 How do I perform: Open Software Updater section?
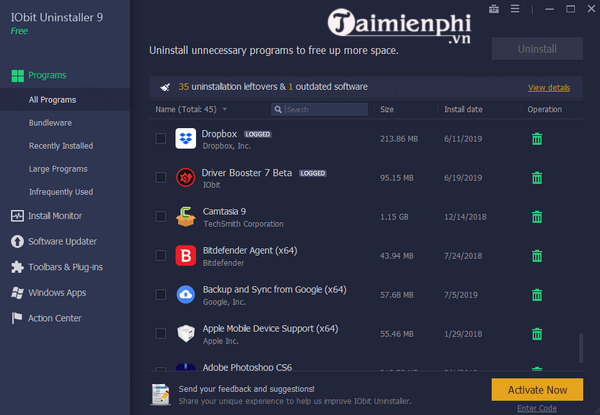coord(62,242)
